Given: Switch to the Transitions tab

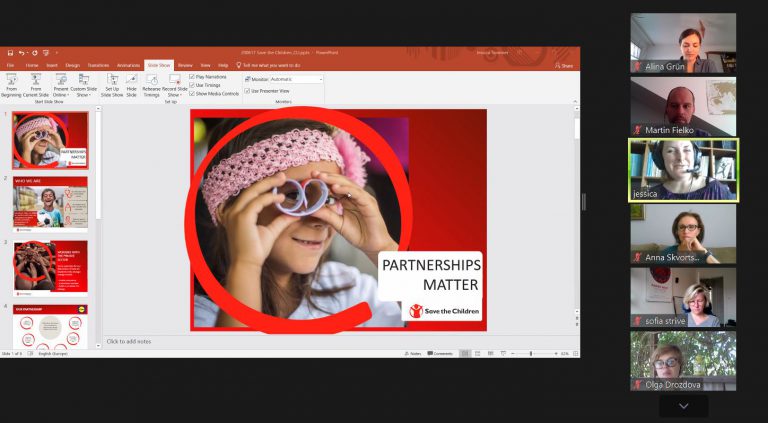Looking at the screenshot, I should (x=98, y=65).
